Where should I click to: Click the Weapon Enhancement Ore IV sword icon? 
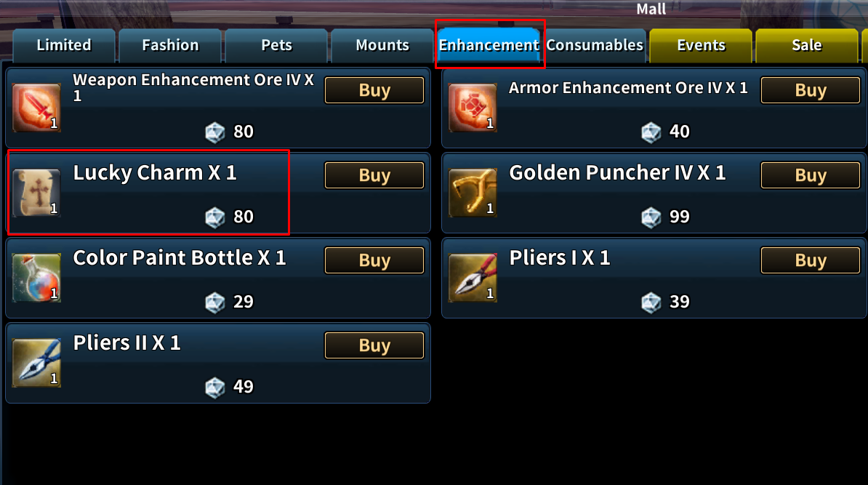pos(36,108)
